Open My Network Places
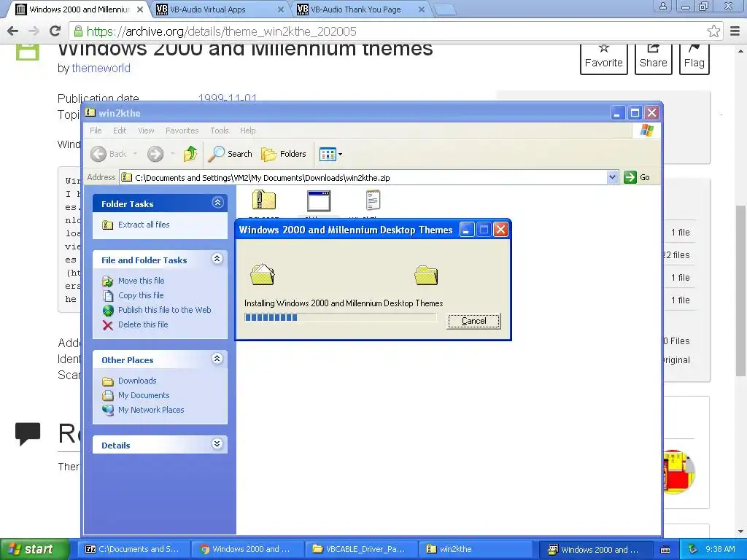Viewport: 747px width, 560px height. pyautogui.click(x=151, y=410)
